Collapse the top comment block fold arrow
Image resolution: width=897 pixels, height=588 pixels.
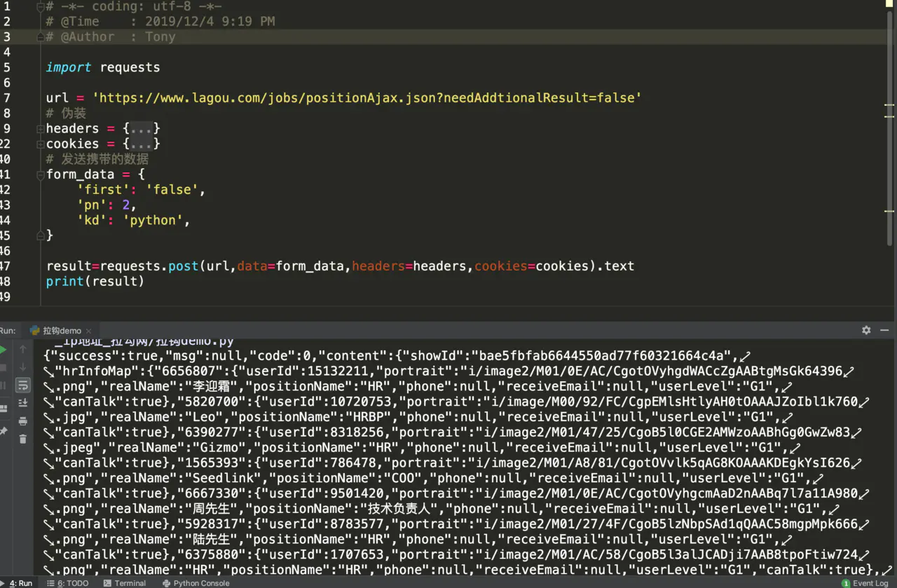[x=41, y=6]
